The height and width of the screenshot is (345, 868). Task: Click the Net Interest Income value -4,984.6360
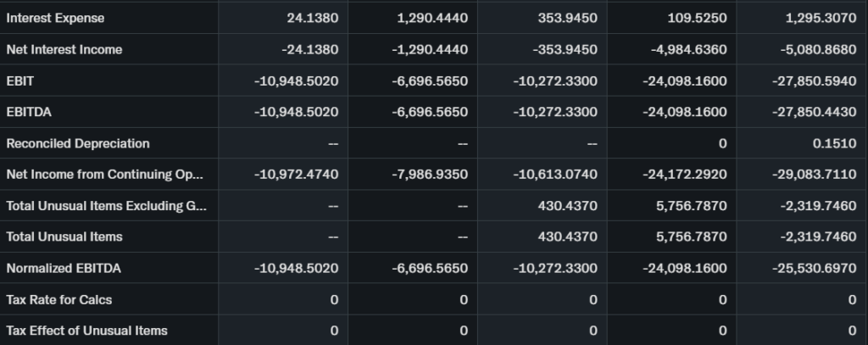[686, 49]
